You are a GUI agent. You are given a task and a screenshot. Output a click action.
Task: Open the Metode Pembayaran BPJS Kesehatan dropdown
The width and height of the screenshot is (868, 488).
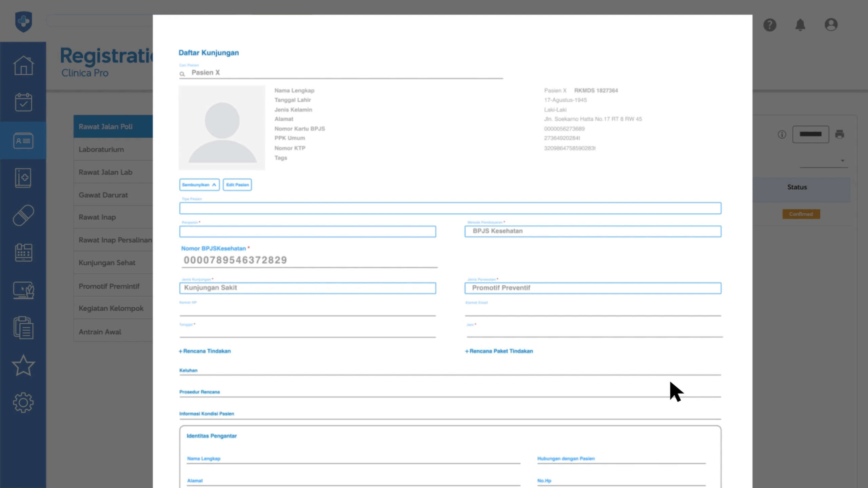[593, 231]
